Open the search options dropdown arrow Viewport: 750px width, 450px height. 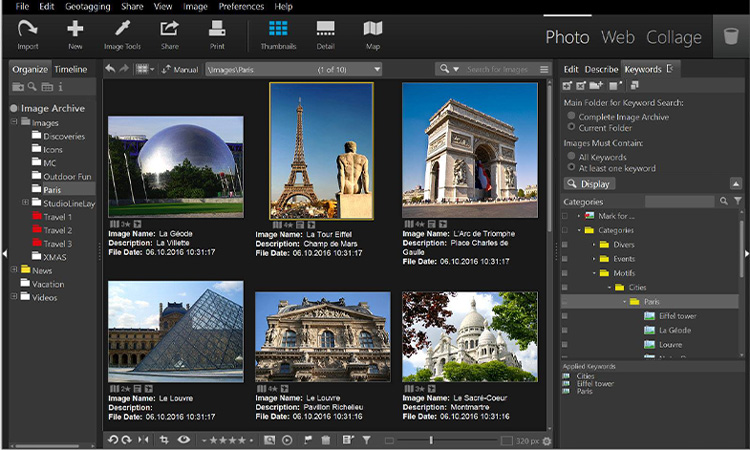456,69
